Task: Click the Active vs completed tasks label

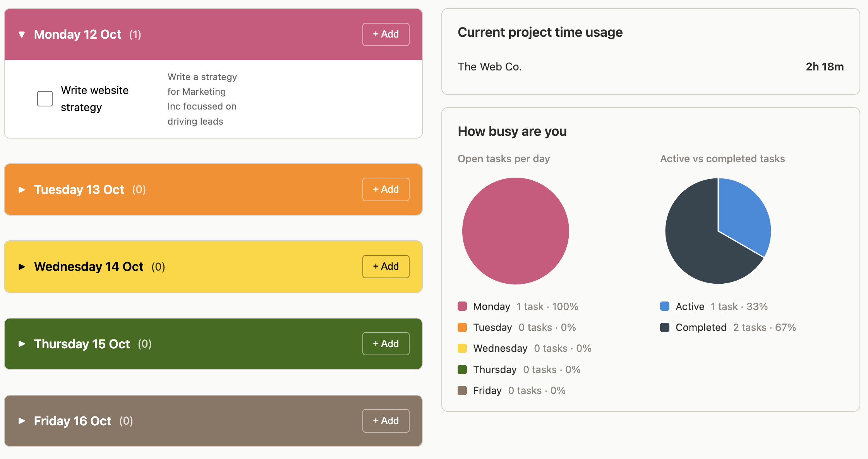Action: click(722, 159)
